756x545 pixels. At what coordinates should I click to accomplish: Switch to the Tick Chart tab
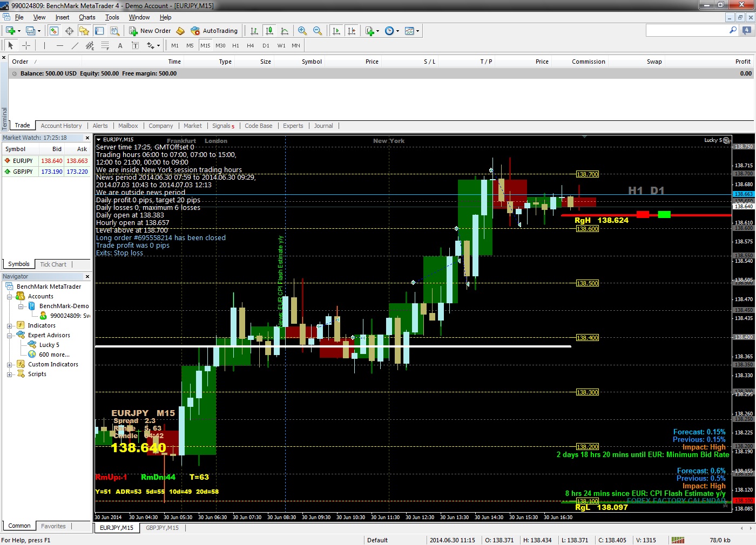coord(53,264)
